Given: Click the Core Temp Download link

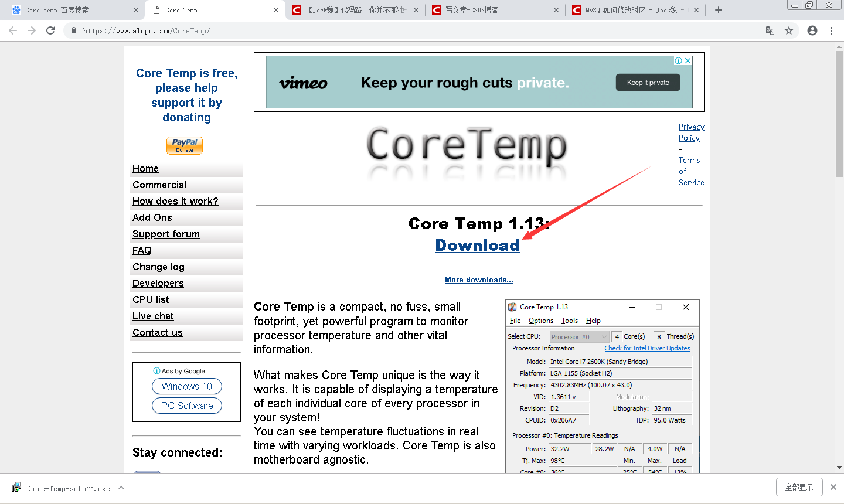Looking at the screenshot, I should (x=477, y=245).
